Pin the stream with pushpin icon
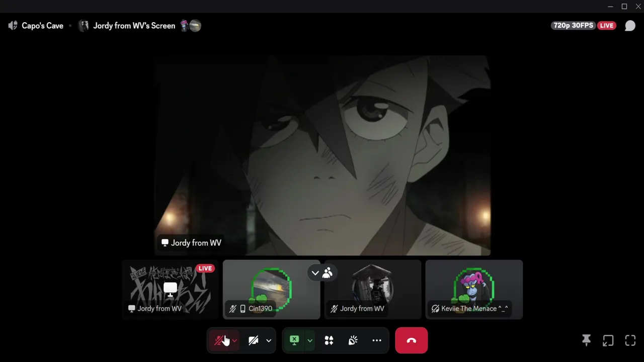The image size is (644, 362). (586, 340)
